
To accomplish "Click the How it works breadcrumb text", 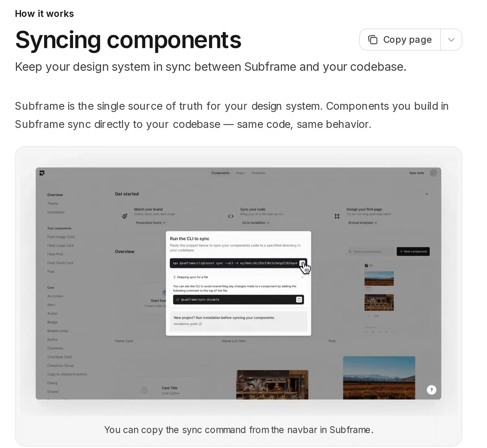I will click(44, 14).
